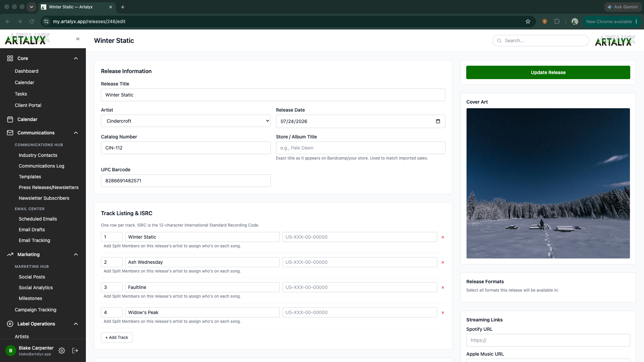The width and height of the screenshot is (644, 362).
Task: Click the Cover Art thumbnail image
Action: pos(548,183)
